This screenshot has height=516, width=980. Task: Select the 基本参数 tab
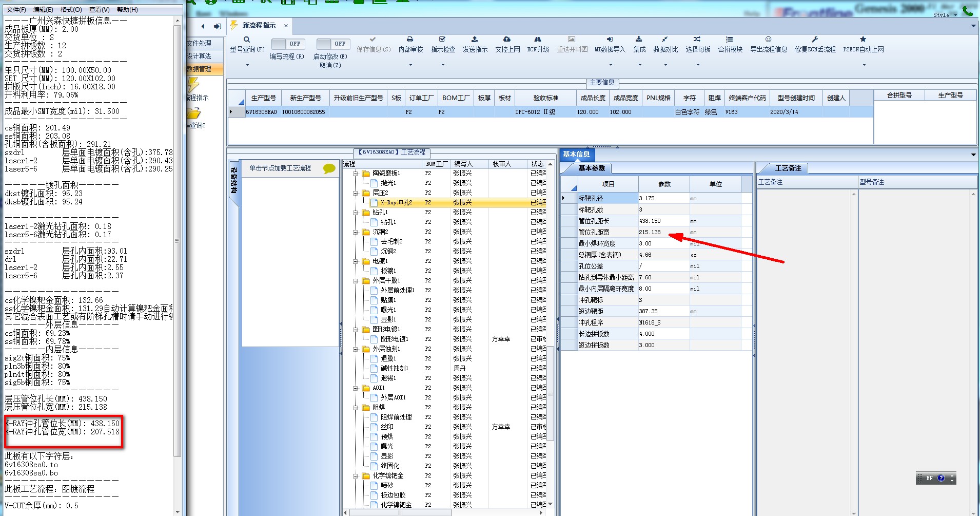(591, 168)
